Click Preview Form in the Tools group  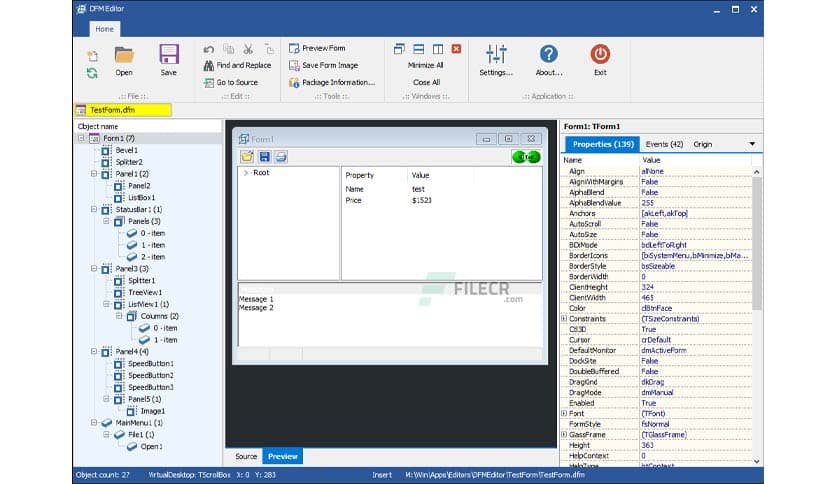coord(317,48)
